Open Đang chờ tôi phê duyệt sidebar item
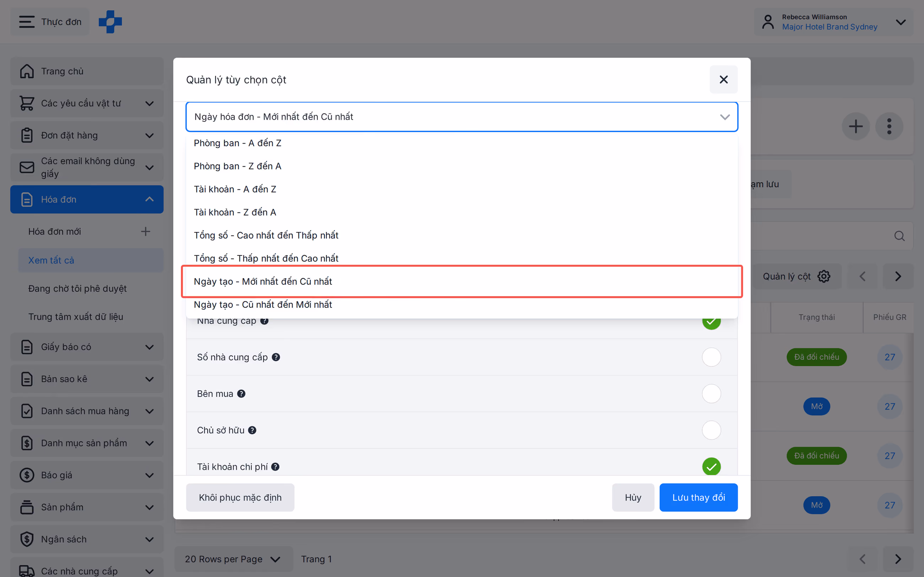The width and height of the screenshot is (924, 577). click(x=77, y=288)
